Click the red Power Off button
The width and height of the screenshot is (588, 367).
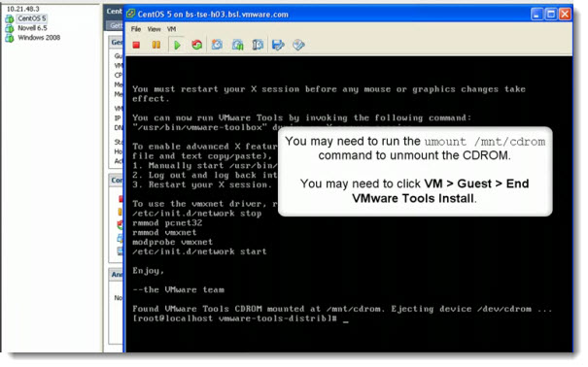tap(136, 45)
